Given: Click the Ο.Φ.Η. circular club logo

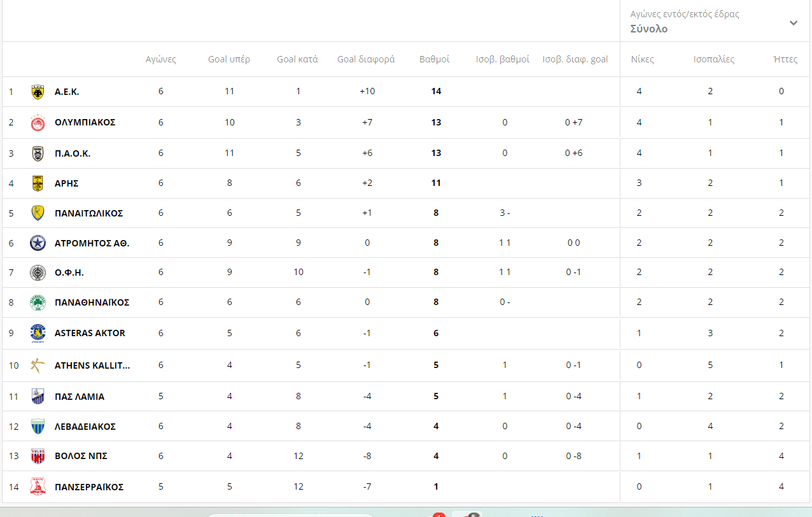Looking at the screenshot, I should (x=38, y=273).
